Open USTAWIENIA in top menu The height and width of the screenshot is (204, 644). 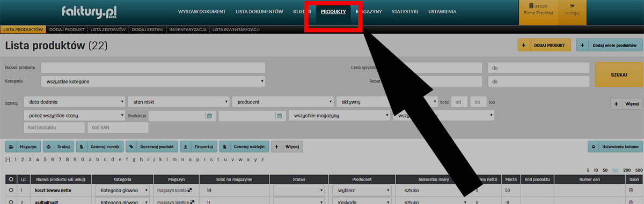[x=442, y=11]
